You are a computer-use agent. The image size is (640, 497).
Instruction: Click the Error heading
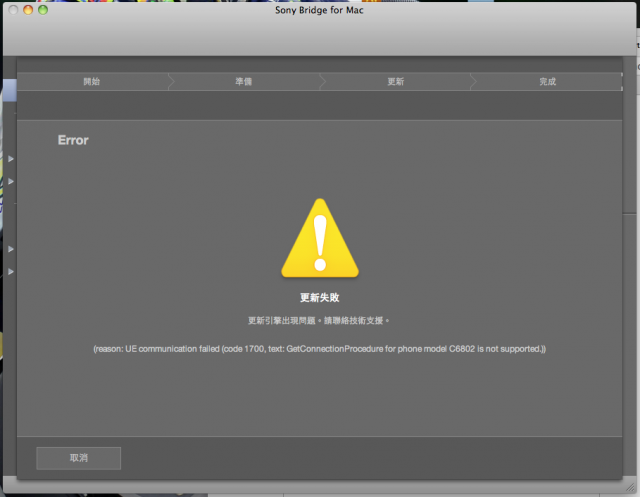pyautogui.click(x=73, y=140)
